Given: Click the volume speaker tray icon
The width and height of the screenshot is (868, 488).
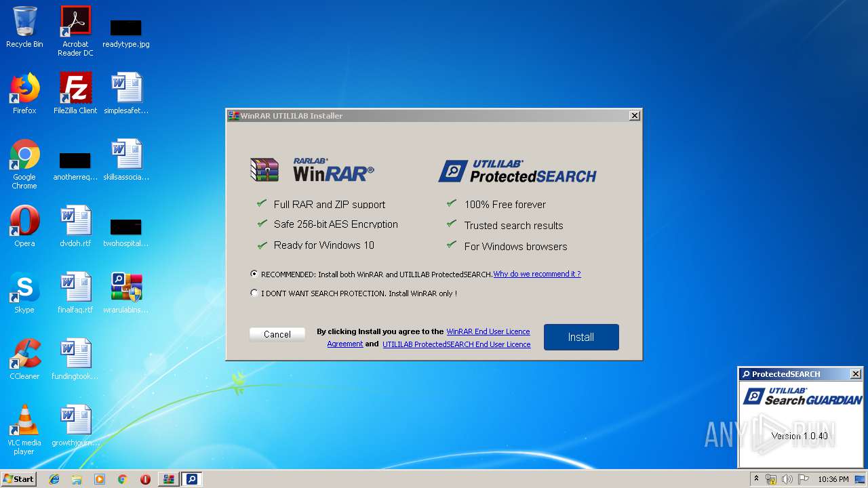Looking at the screenshot, I should point(787,479).
